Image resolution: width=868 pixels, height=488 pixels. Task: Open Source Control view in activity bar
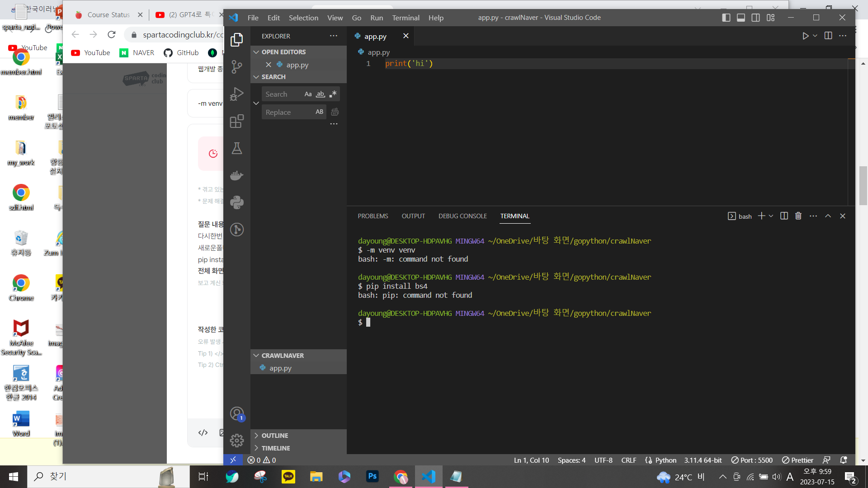click(236, 67)
